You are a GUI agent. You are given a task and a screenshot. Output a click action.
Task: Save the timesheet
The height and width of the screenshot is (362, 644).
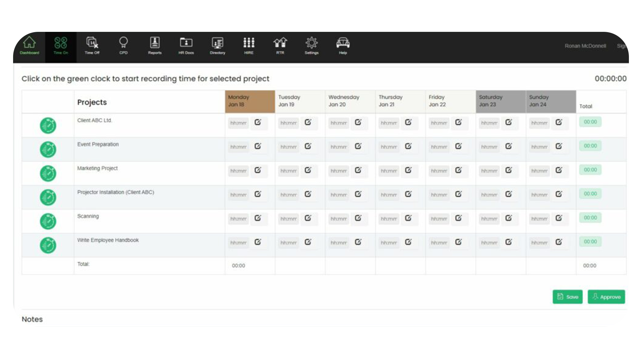tap(568, 297)
